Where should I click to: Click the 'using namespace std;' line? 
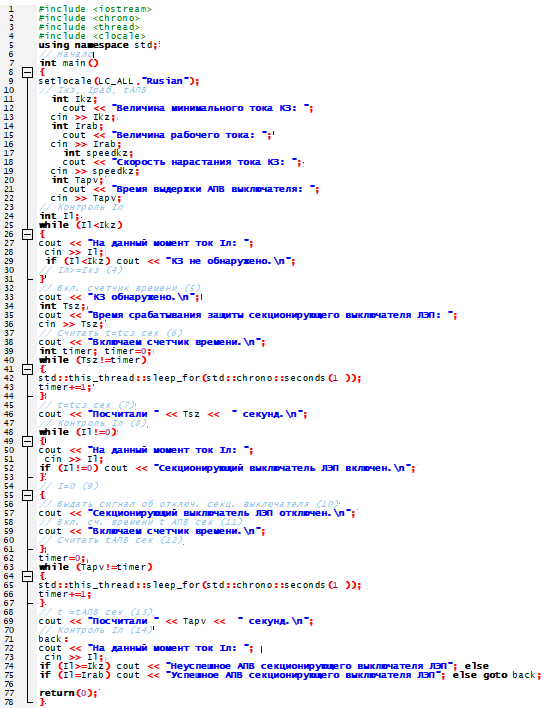[98, 45]
